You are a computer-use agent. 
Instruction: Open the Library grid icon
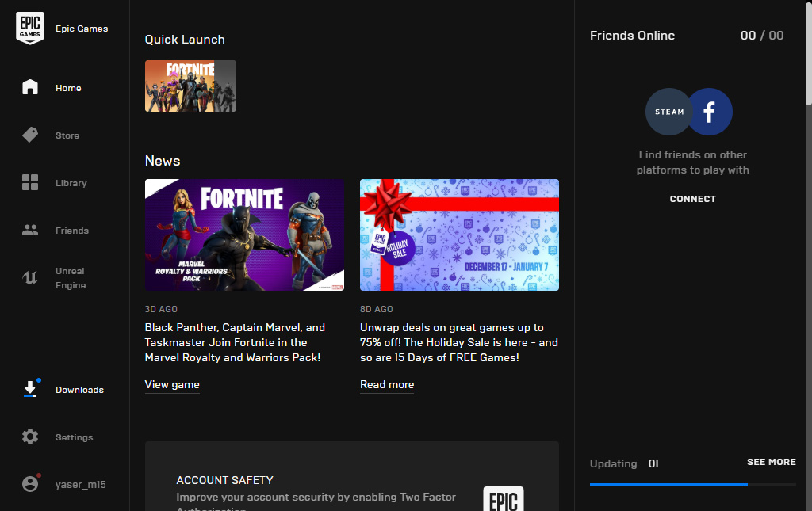(30, 182)
